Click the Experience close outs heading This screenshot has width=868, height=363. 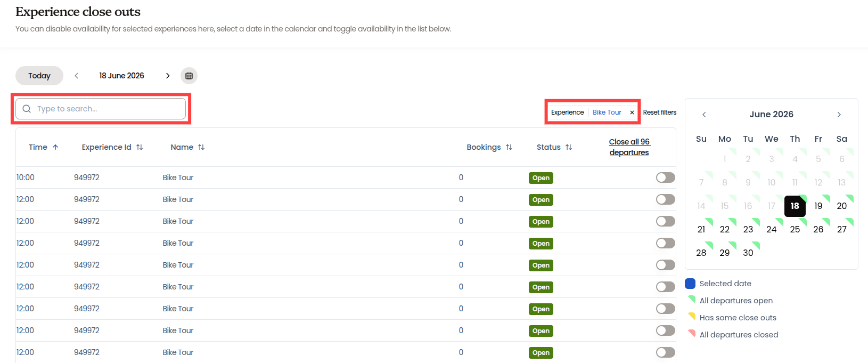click(78, 12)
